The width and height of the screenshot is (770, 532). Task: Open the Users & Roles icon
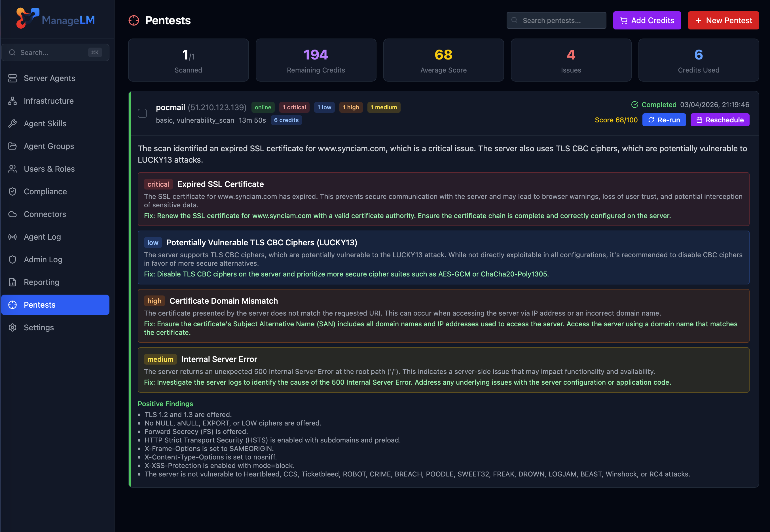[x=12, y=169]
